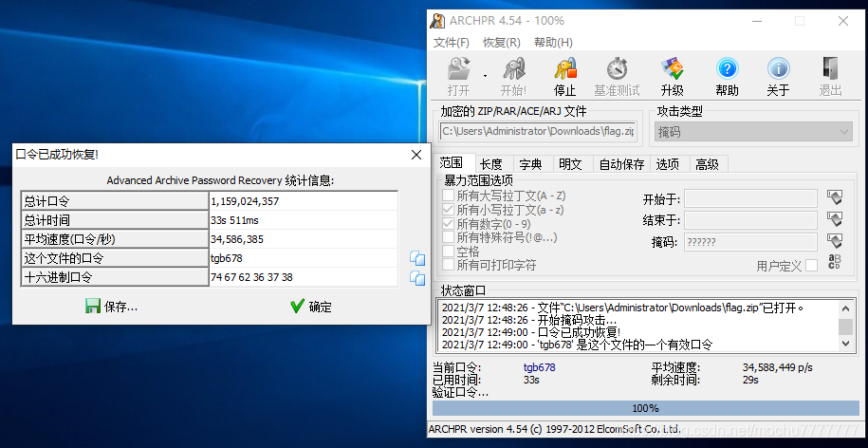Click the 保存... button in dialog

click(111, 307)
